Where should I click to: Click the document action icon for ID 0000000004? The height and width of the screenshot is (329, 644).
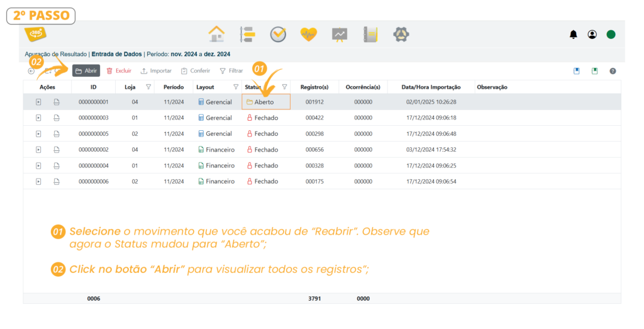pyautogui.click(x=57, y=166)
